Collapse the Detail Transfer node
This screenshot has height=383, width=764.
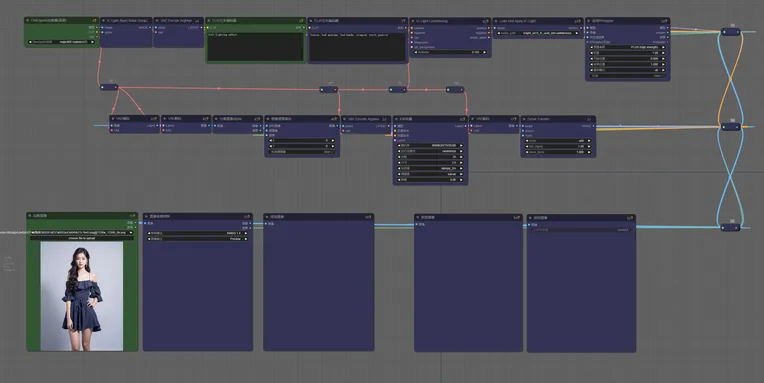point(524,119)
